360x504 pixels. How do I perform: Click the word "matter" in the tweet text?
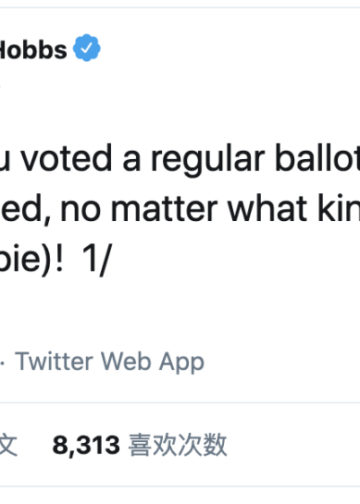point(164,209)
